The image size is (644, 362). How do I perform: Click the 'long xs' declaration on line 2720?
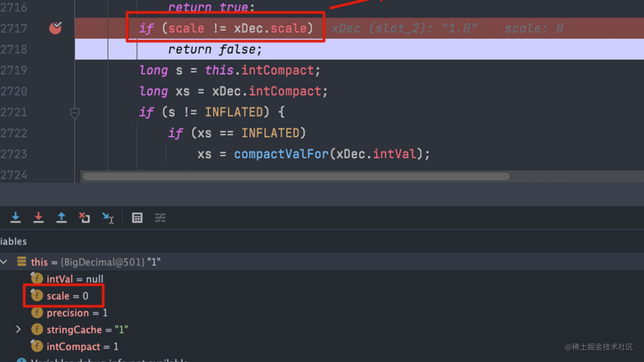tap(164, 91)
